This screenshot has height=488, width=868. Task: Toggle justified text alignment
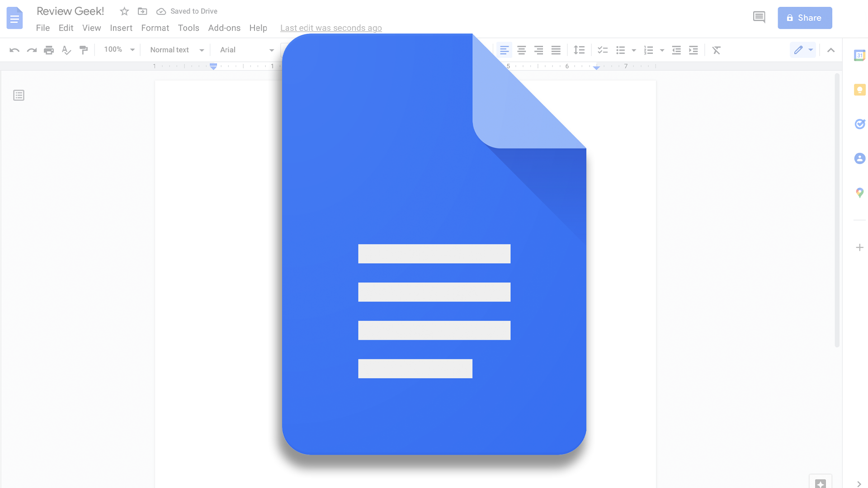(x=556, y=50)
